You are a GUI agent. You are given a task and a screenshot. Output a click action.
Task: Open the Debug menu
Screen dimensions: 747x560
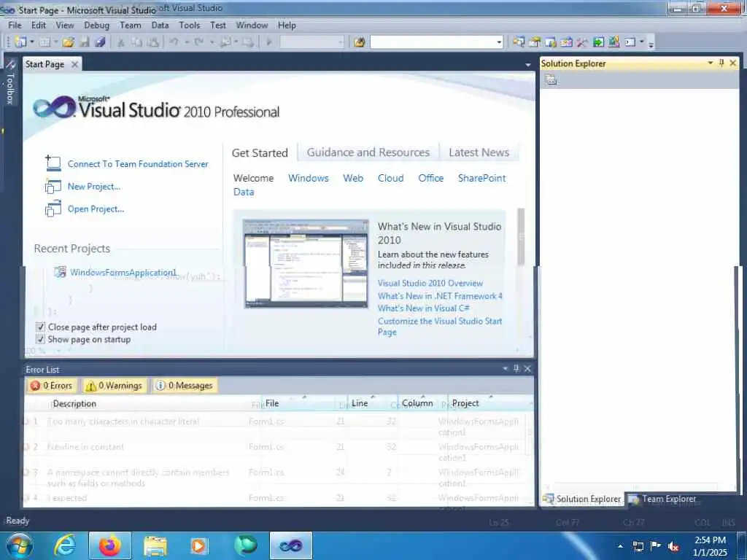click(97, 26)
